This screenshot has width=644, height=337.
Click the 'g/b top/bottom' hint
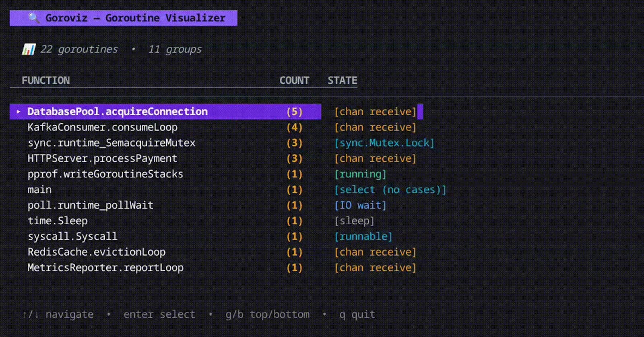click(268, 314)
